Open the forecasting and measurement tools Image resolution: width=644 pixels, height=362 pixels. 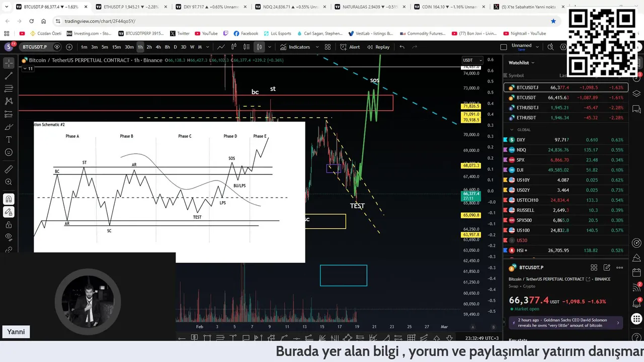pyautogui.click(x=9, y=114)
